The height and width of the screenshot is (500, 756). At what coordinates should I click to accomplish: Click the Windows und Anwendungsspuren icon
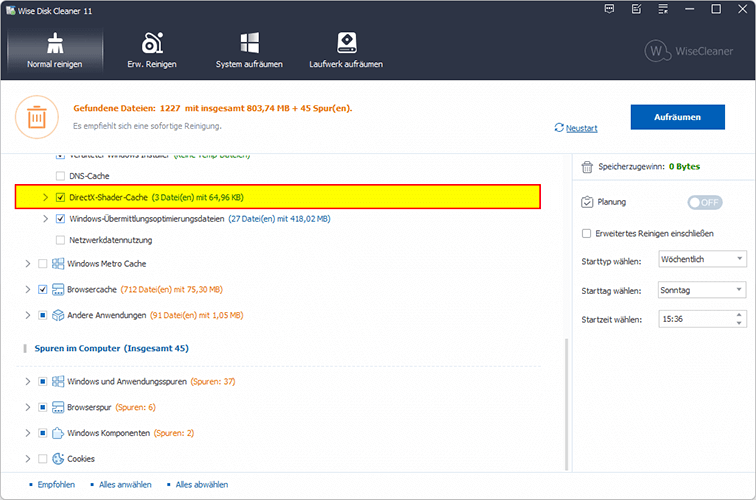[58, 381]
